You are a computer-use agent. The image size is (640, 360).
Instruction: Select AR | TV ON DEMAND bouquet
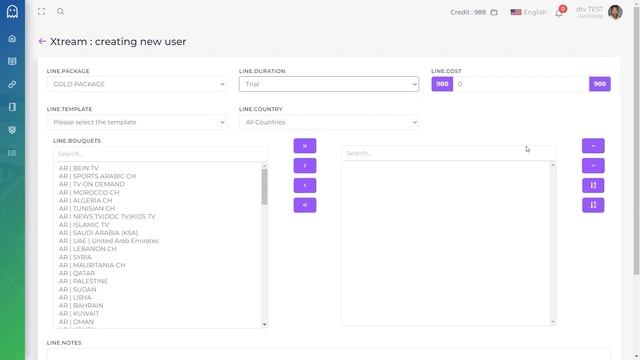92,184
